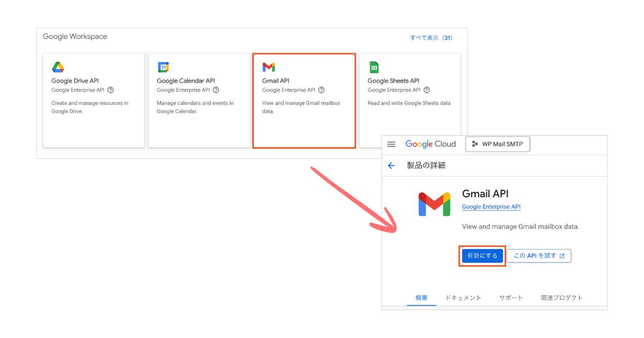Open the すべて表示 (31) link
Viewport: 644px width, 338px height.
coord(431,38)
